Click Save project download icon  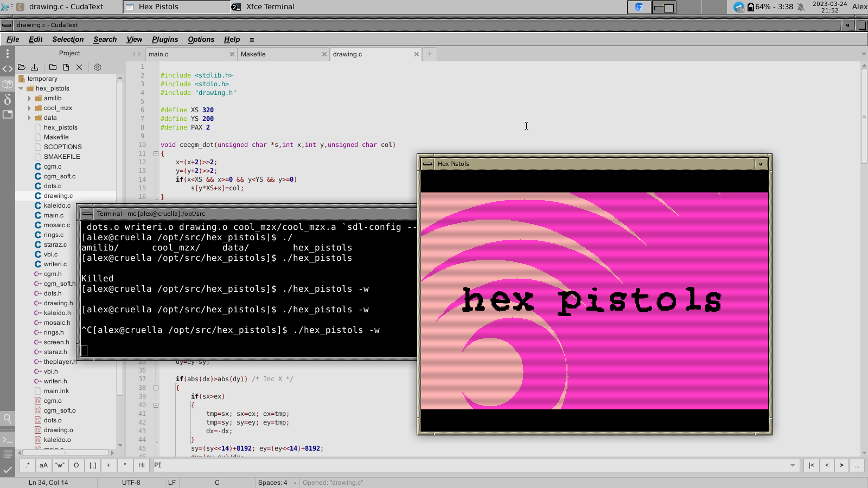[x=34, y=67]
